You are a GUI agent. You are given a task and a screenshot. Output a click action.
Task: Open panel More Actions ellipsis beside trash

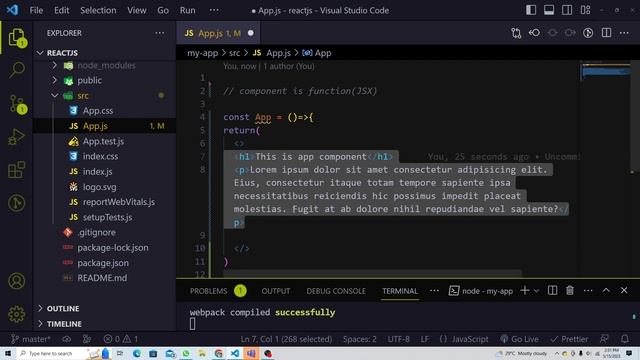[588, 291]
